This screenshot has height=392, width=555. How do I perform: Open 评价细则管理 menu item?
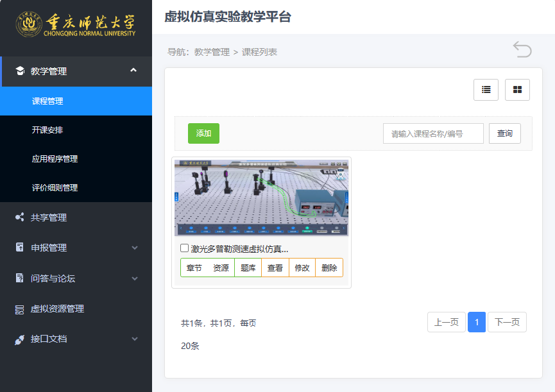[x=55, y=188]
